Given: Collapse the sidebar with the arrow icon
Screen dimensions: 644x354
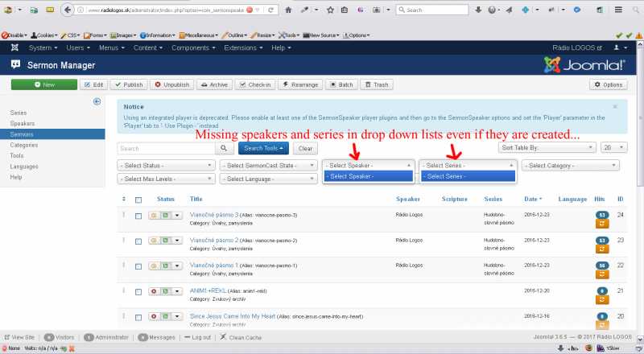Looking at the screenshot, I should (97, 101).
